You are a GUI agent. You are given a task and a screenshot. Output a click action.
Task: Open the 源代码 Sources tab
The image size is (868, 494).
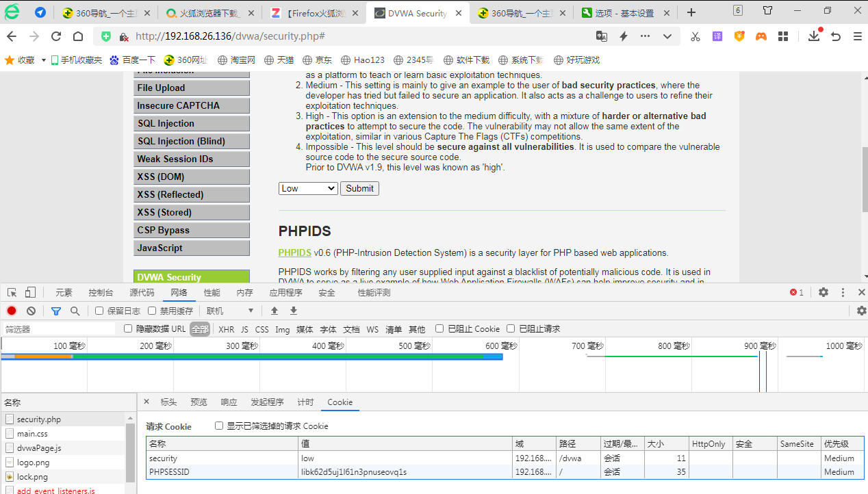click(x=142, y=292)
